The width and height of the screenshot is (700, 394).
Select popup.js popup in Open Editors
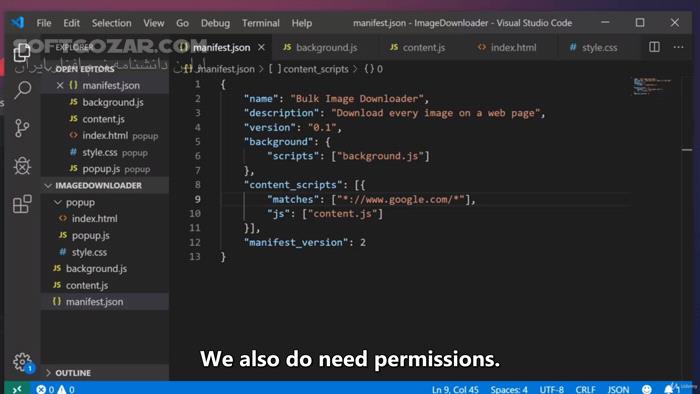116,169
